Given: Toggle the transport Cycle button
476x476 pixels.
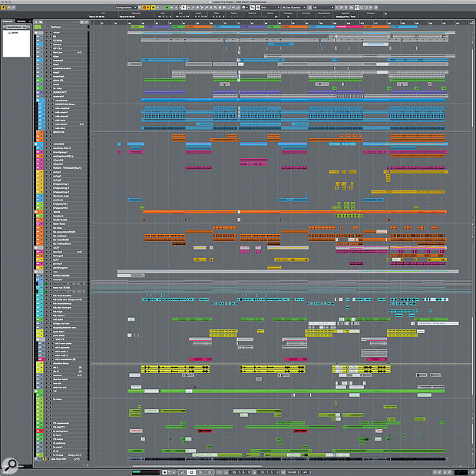Looking at the screenshot, I should [183, 472].
